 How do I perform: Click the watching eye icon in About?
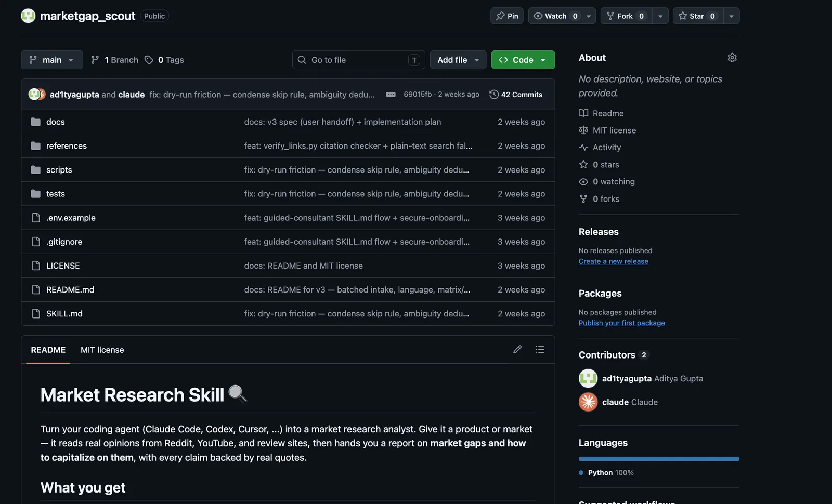583,182
